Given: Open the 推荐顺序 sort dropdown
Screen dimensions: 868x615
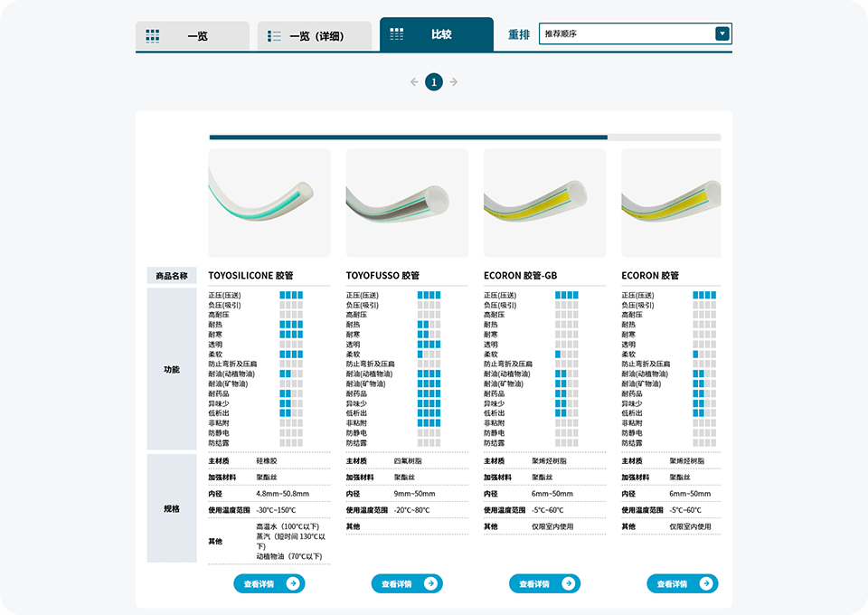Looking at the screenshot, I should (636, 33).
